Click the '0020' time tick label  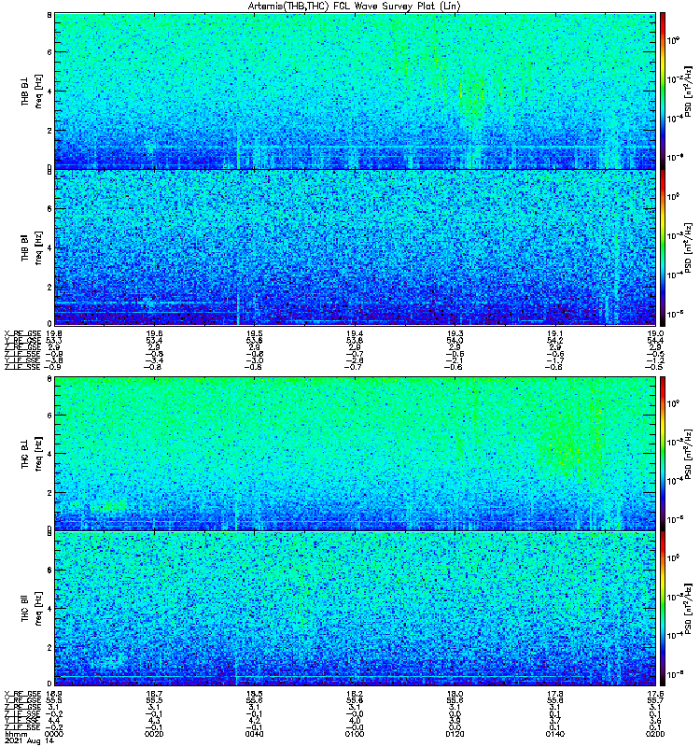pos(154,734)
